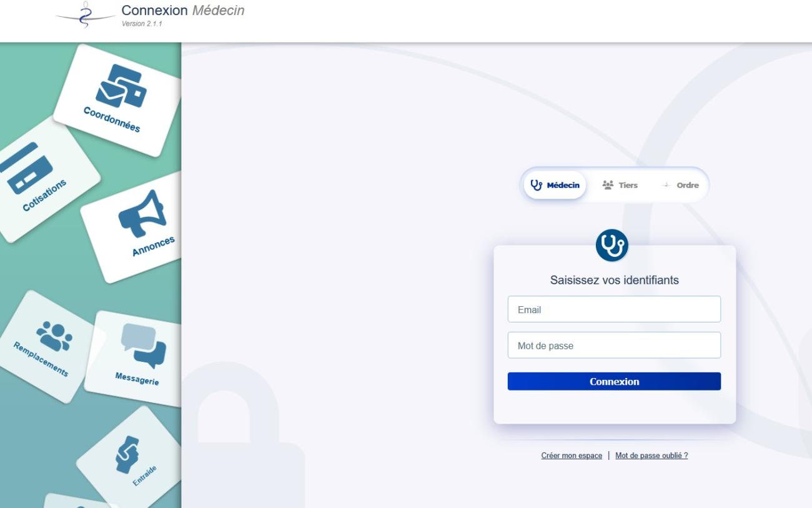The image size is (812, 508).
Task: Open the Créer mon espace link
Action: pos(572,456)
